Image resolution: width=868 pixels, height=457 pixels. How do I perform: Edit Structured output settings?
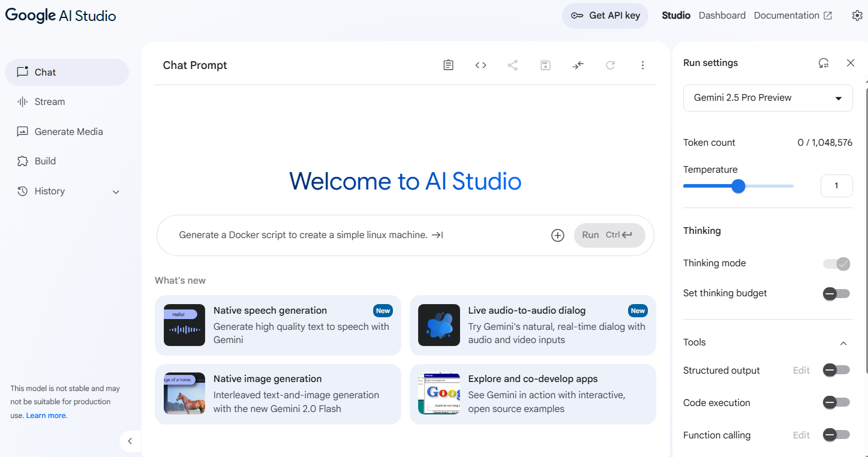tap(801, 370)
